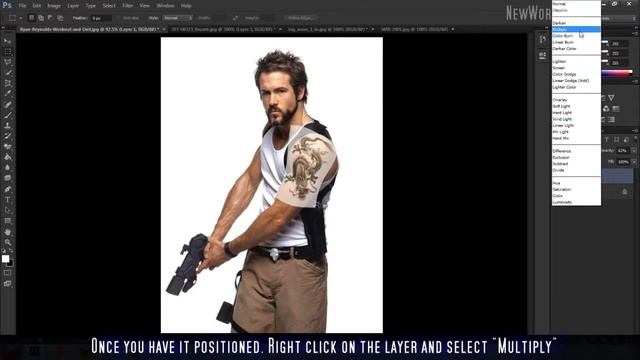Select the Lasso tool
The height and width of the screenshot is (360, 640).
(x=7, y=62)
